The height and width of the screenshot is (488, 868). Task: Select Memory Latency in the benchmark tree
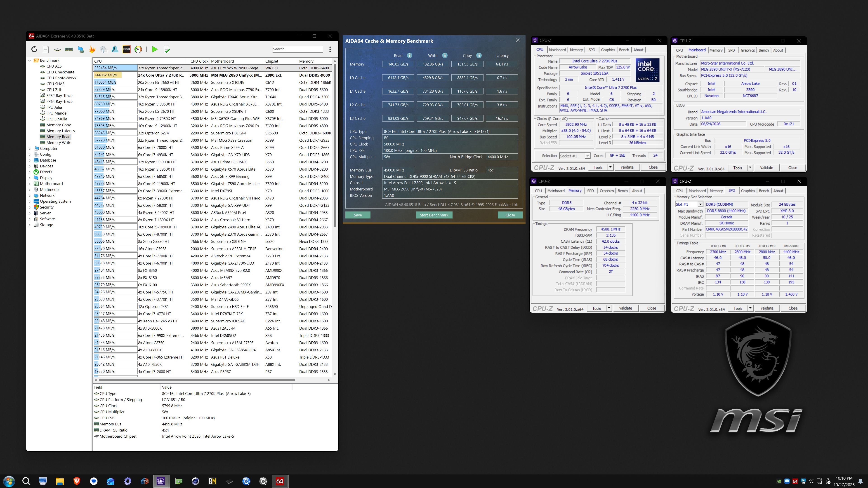pos(61,131)
